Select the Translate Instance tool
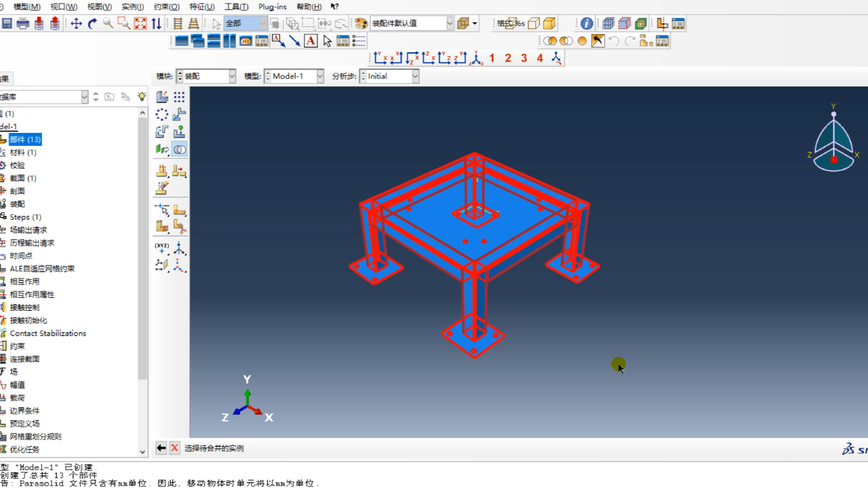The image size is (868, 488). pos(179,114)
